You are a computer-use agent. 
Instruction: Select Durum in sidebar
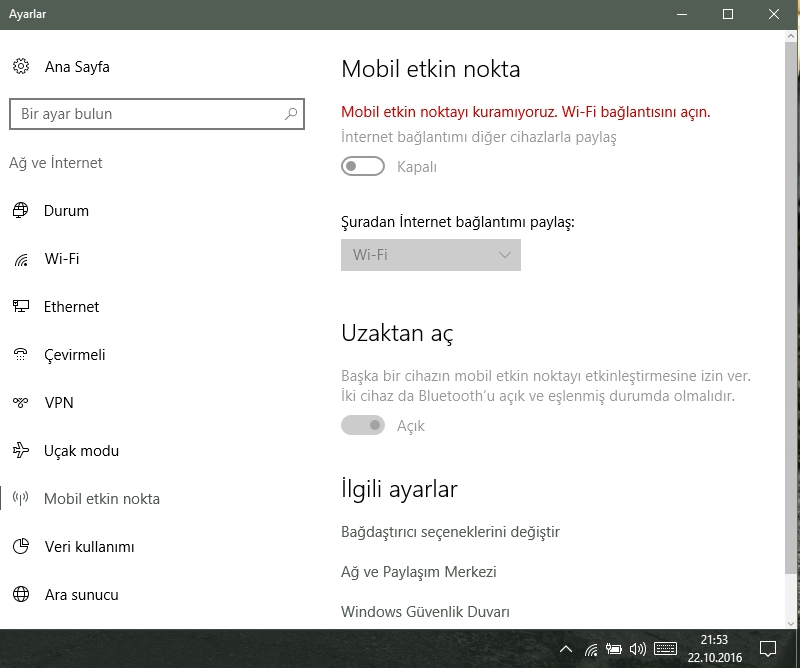tap(66, 211)
